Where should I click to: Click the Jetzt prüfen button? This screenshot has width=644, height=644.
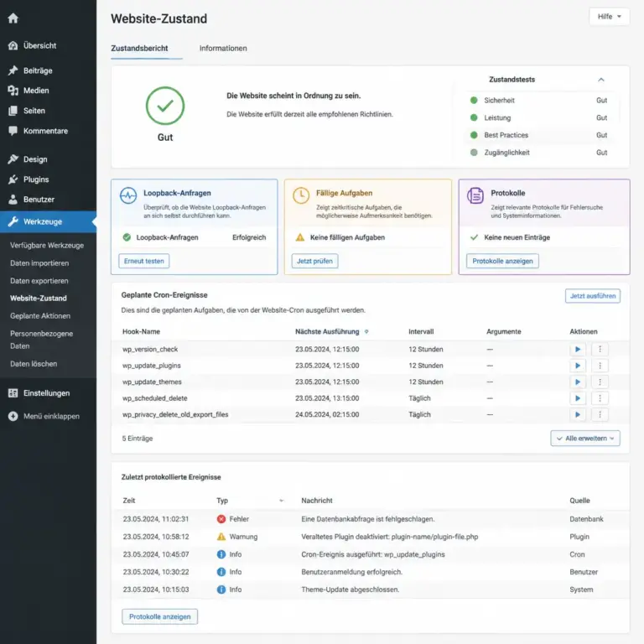click(x=314, y=261)
